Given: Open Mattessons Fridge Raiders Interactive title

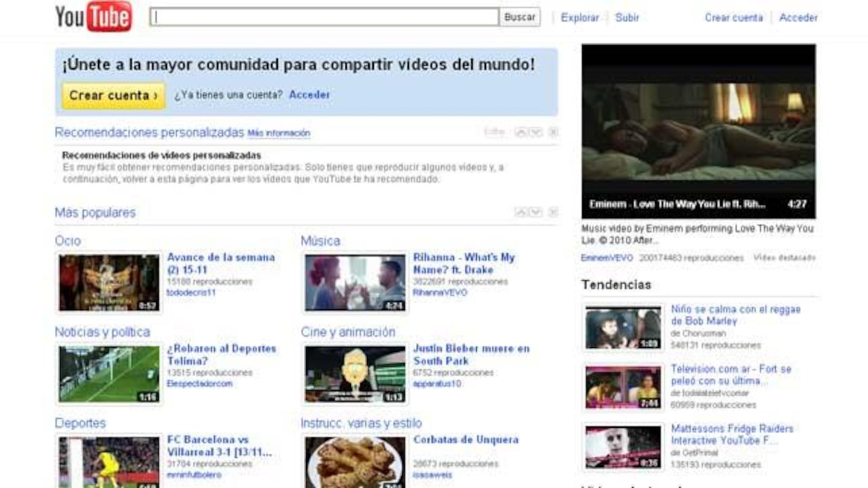Looking at the screenshot, I should click(x=732, y=434).
